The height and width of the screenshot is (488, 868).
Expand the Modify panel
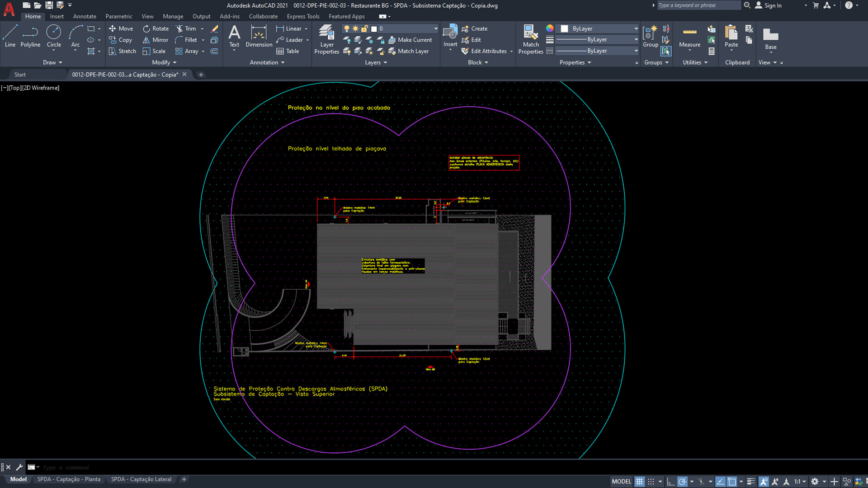164,62
